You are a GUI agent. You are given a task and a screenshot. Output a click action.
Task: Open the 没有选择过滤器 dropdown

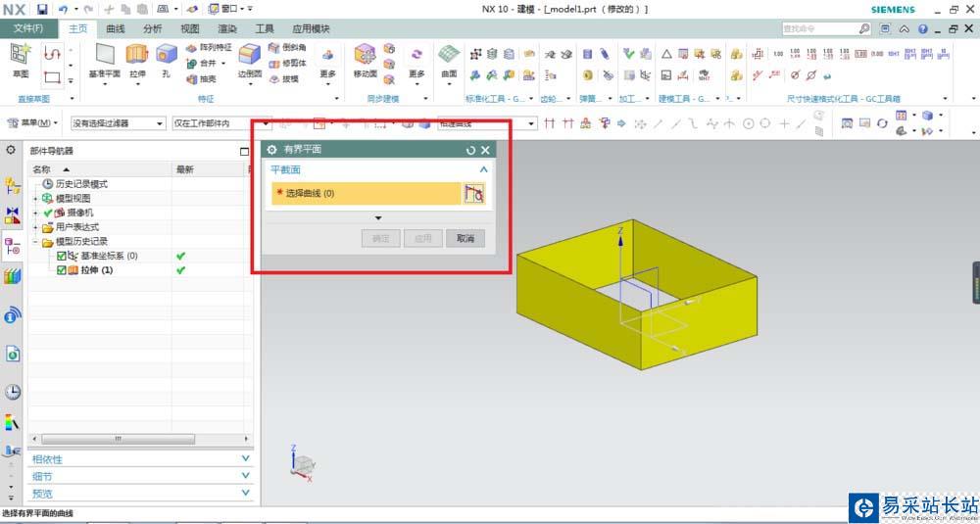(x=118, y=123)
